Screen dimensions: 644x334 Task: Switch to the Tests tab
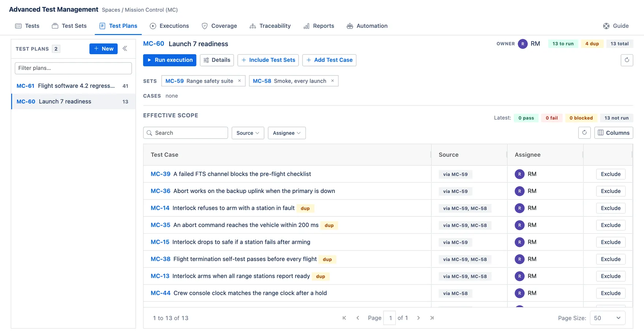pos(27,26)
